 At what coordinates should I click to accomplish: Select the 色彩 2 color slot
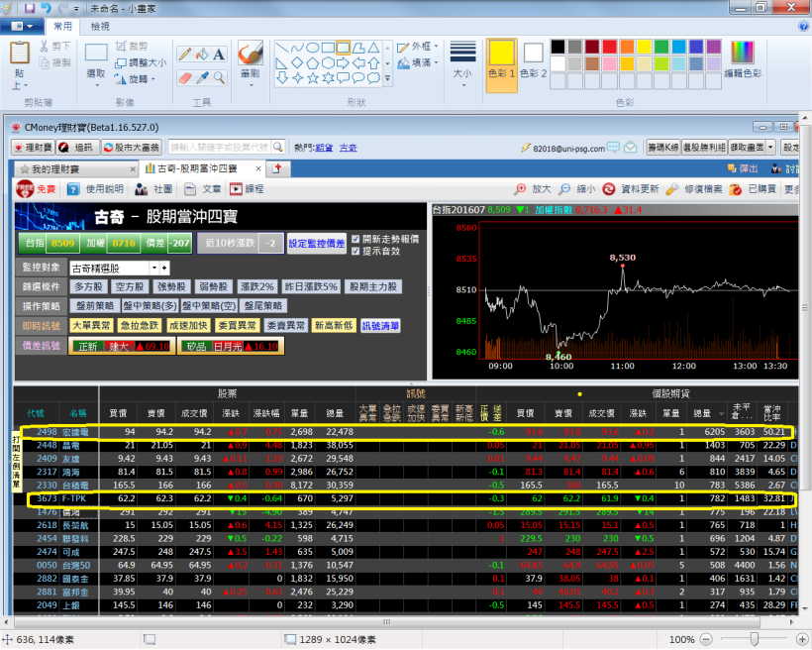[534, 58]
